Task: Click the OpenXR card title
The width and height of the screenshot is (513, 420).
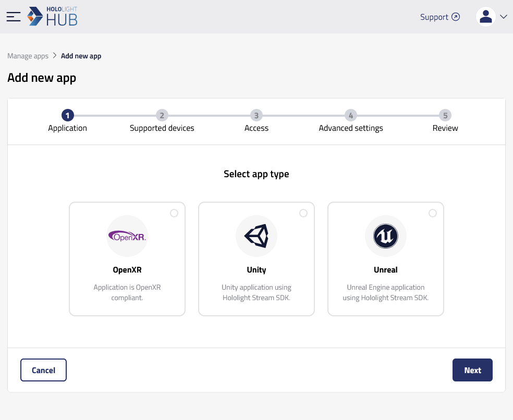Action: coord(127,270)
